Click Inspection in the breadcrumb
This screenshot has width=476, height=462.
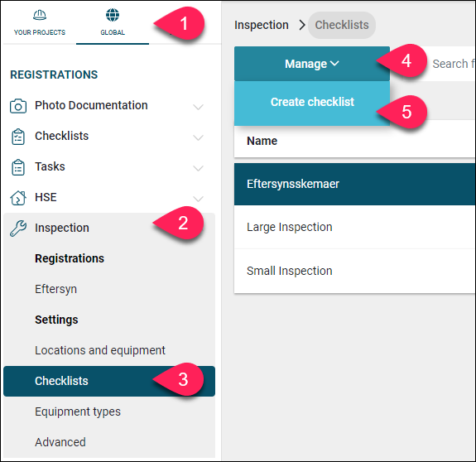click(x=262, y=25)
